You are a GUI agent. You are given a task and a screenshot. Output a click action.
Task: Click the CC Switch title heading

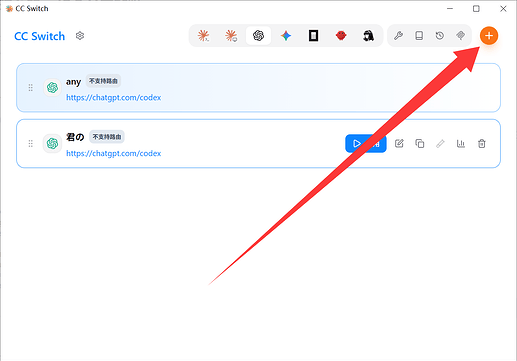(x=40, y=36)
